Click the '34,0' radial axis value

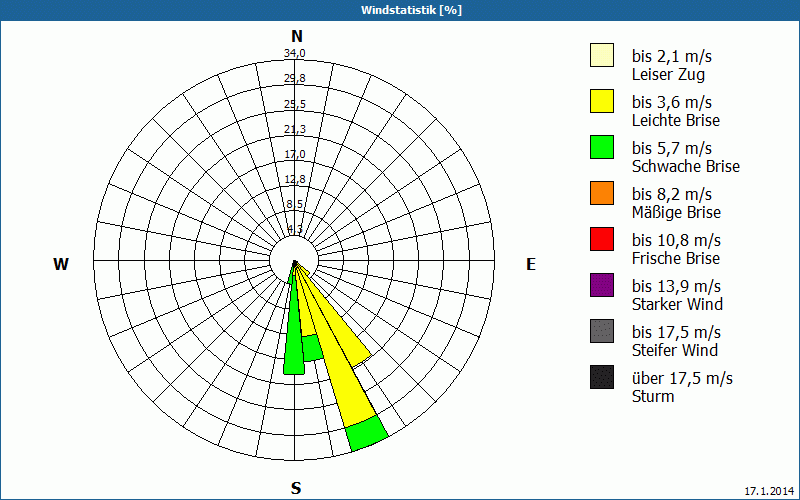(x=295, y=53)
